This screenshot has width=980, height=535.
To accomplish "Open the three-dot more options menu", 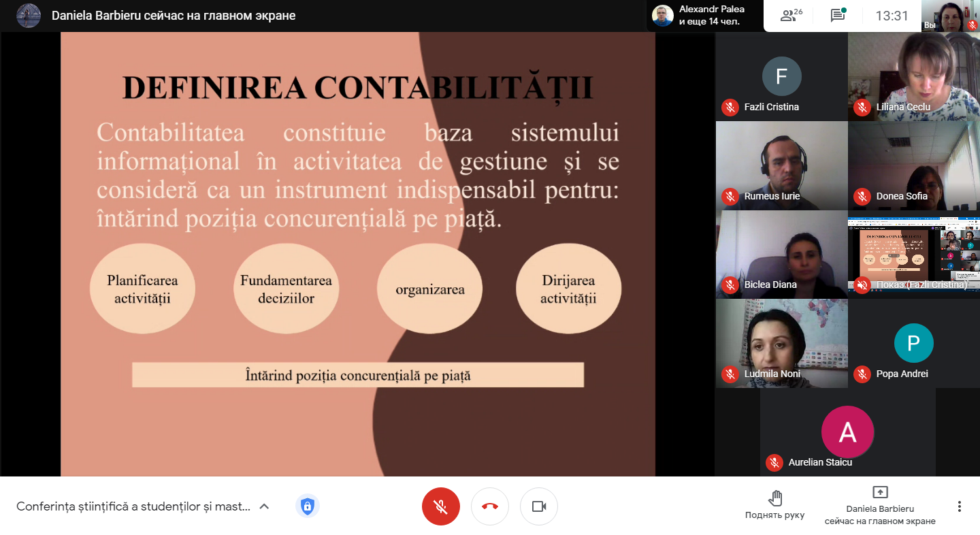I will click(x=959, y=506).
